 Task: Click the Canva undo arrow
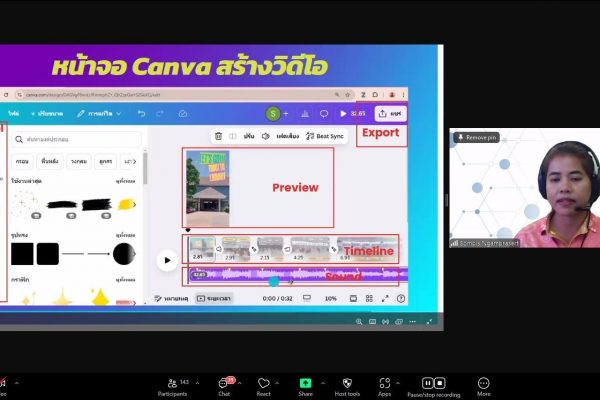click(x=141, y=114)
